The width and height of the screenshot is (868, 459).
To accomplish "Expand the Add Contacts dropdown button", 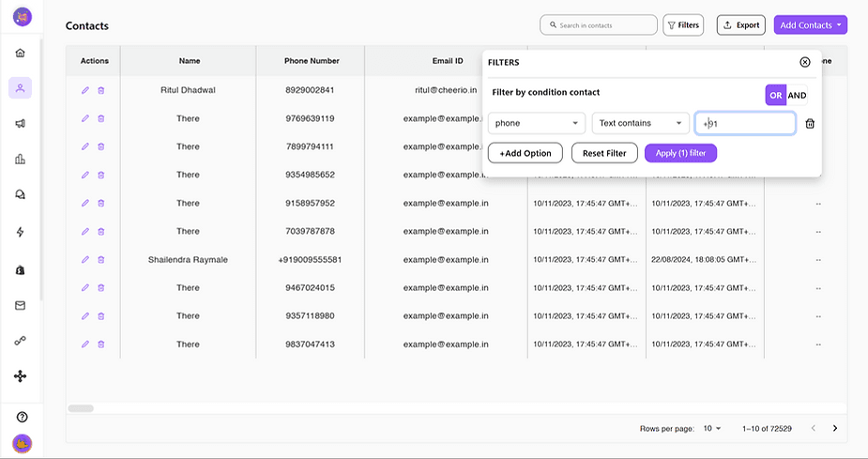I will (x=811, y=25).
